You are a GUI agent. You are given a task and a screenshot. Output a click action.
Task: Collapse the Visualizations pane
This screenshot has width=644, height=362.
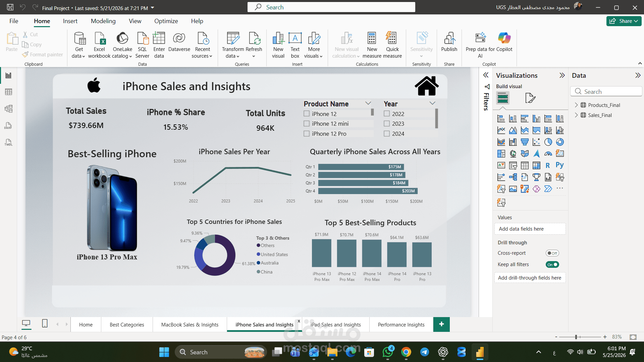[x=562, y=75]
